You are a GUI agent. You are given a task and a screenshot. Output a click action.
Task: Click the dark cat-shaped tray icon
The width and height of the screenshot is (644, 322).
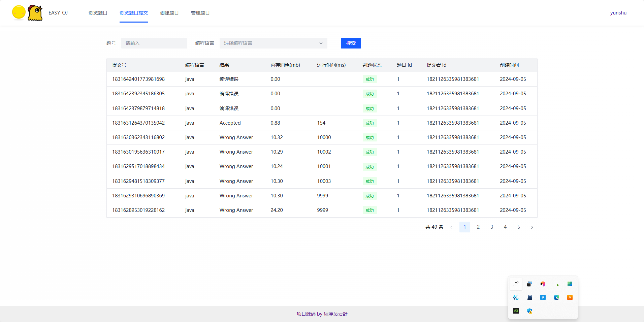tap(529, 297)
